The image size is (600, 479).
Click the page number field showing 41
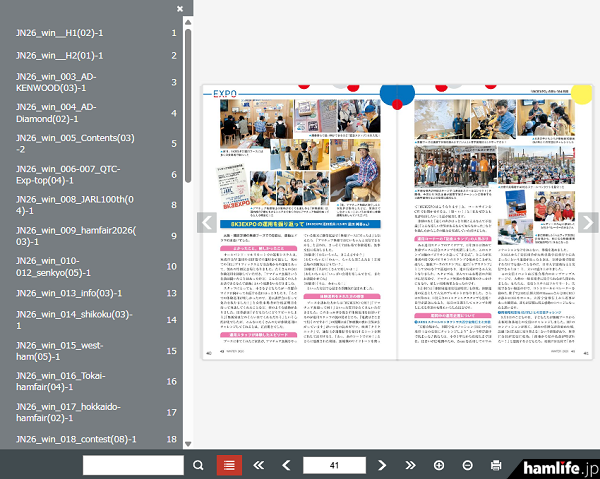pyautogui.click(x=334, y=465)
